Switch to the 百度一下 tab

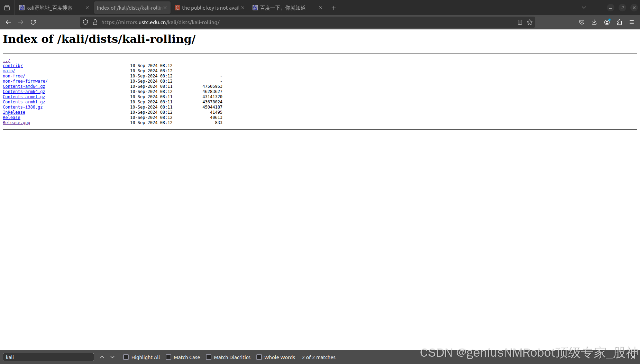pos(284,7)
